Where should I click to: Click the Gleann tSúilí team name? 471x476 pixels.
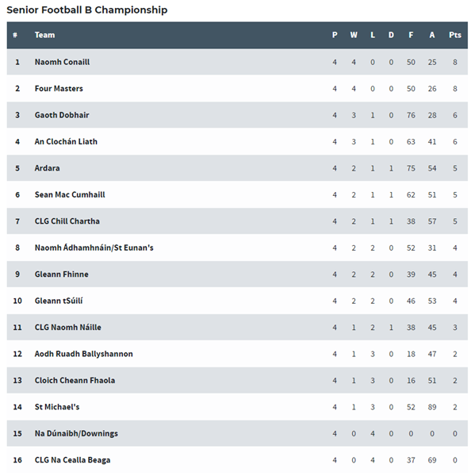tap(59, 301)
